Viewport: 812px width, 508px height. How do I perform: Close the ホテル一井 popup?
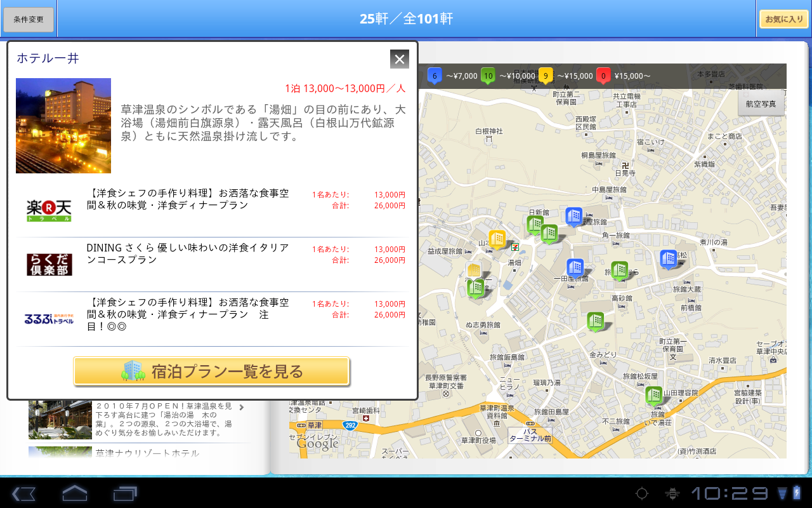(400, 59)
